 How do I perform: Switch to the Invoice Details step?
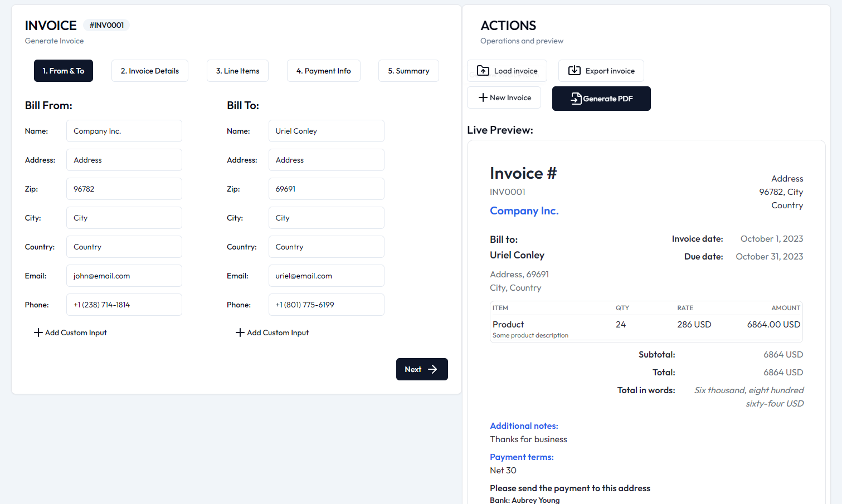click(x=149, y=71)
